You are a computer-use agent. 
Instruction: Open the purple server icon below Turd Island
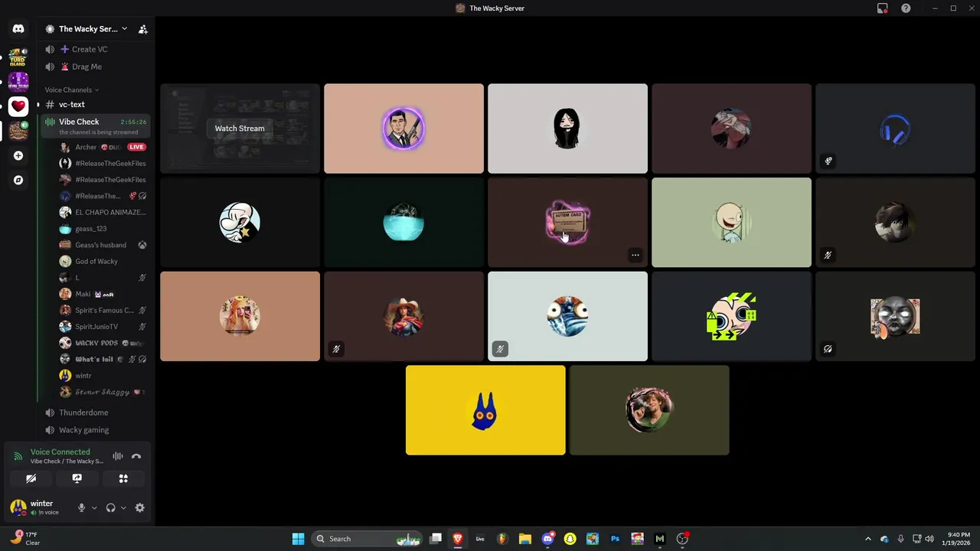[x=18, y=81]
